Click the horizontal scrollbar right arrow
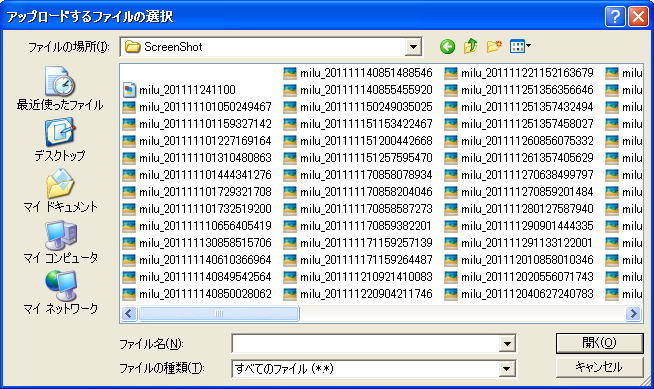The height and width of the screenshot is (389, 654). [634, 313]
